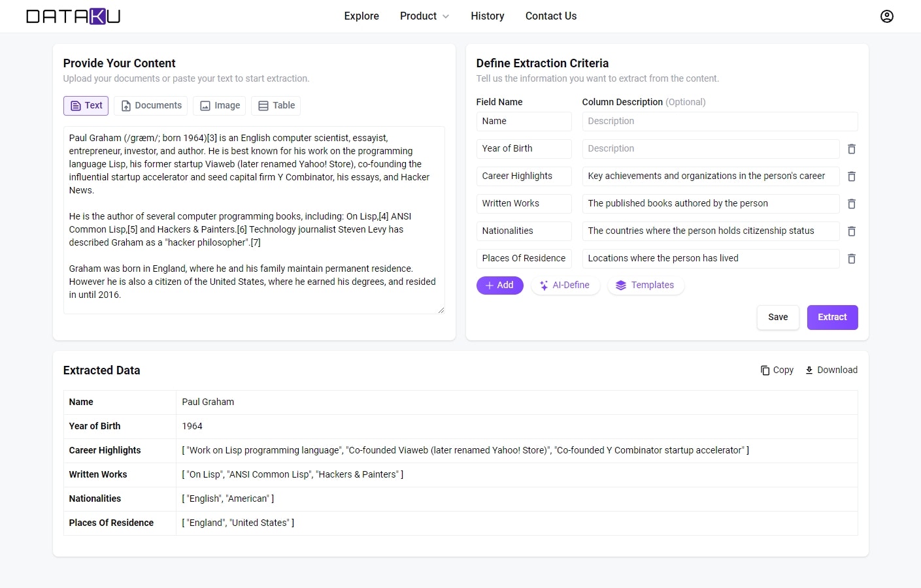
Task: Edit the Career Highlights description text
Action: tap(711, 176)
